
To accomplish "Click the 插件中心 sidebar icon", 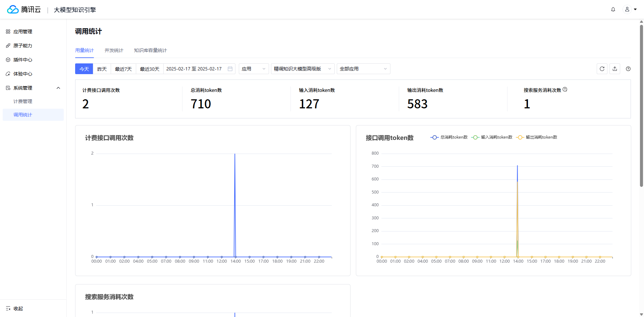I will [8, 60].
